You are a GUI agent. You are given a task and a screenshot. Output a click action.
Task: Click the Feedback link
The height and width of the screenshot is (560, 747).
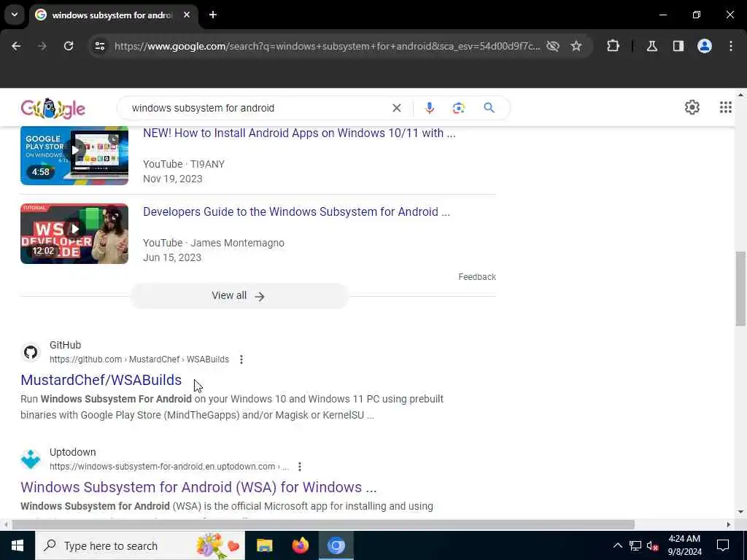(477, 276)
